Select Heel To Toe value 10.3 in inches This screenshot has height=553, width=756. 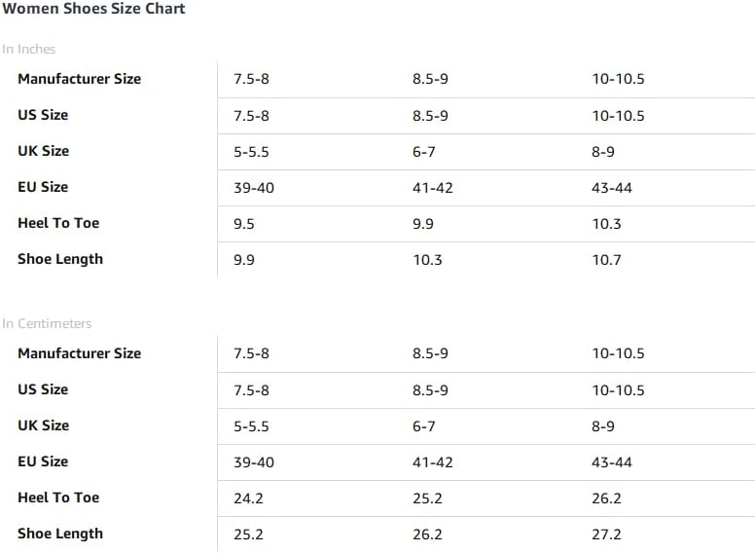[606, 224]
